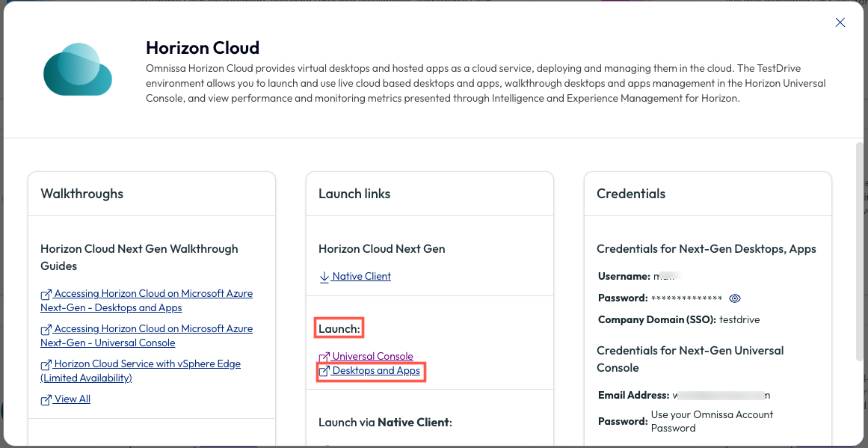Click the download arrow icon beside Native Client
This screenshot has height=448, width=868.
(324, 277)
